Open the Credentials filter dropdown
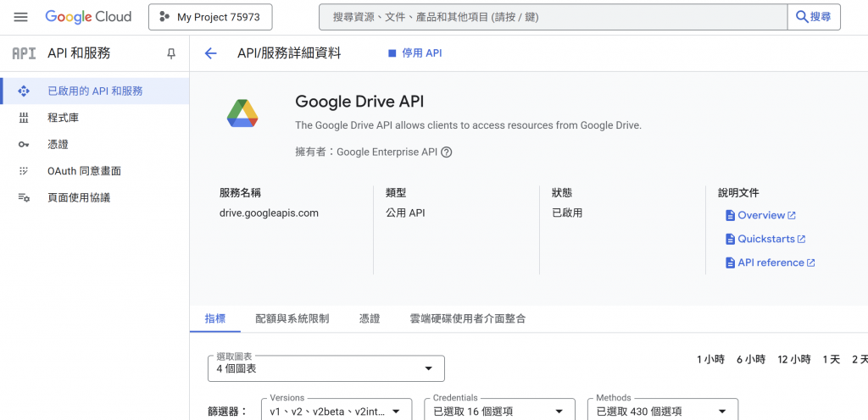 coord(500,412)
